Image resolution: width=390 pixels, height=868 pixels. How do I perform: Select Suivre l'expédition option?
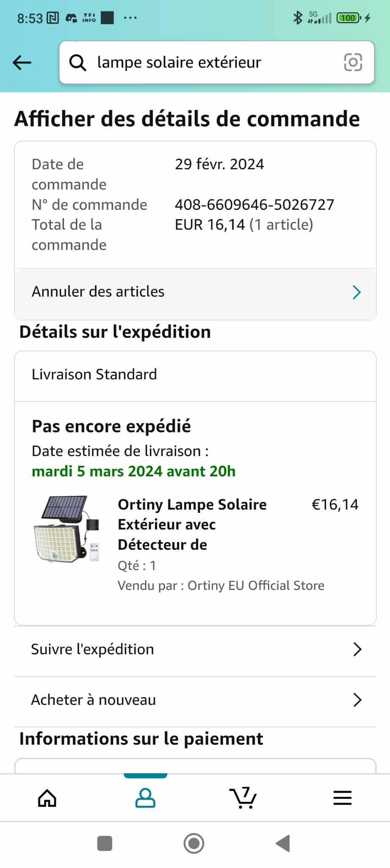pyautogui.click(x=93, y=649)
